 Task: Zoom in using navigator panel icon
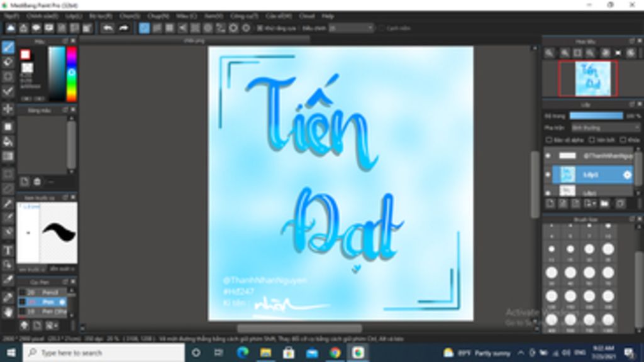point(565,53)
